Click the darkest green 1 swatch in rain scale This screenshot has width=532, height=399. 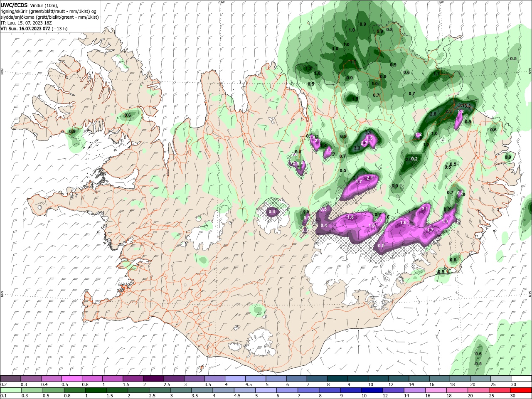[x=96, y=390]
